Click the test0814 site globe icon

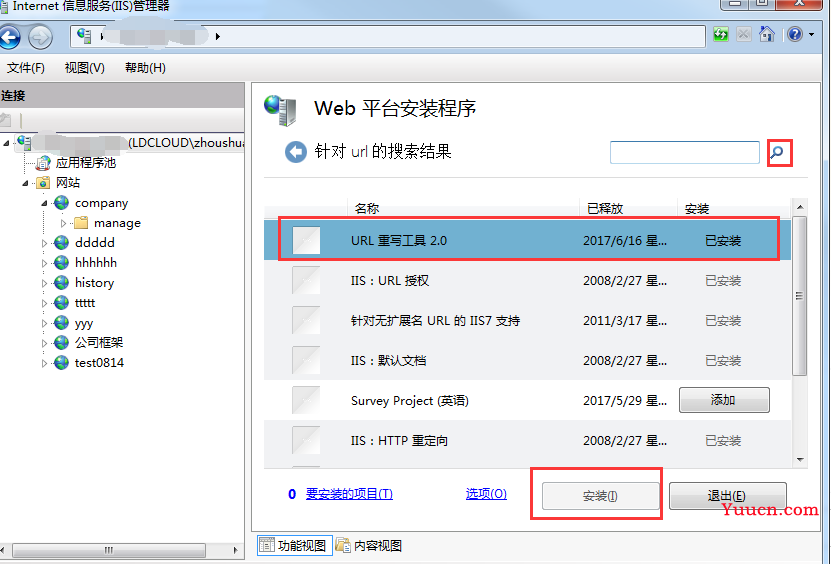coord(61,363)
